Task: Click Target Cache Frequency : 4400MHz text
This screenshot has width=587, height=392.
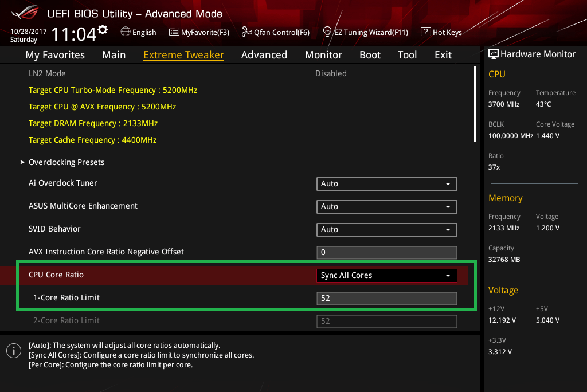Action: point(92,140)
